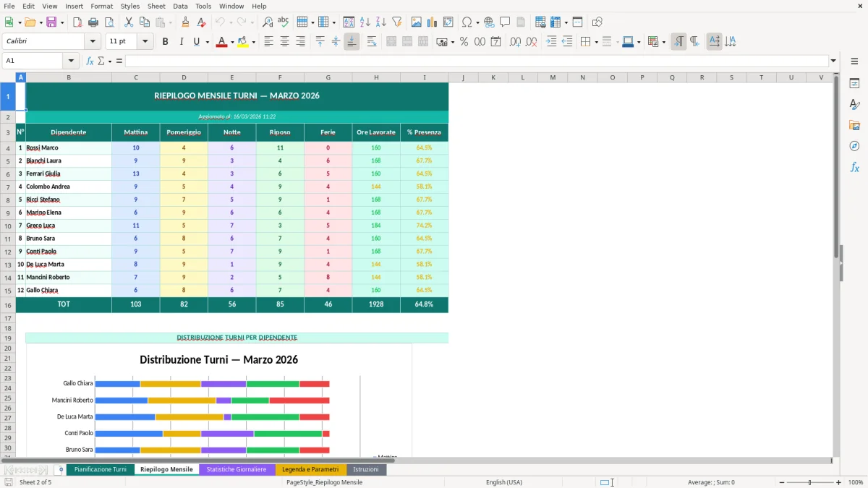This screenshot has width=868, height=488.
Task: Expand Background Color dropdown arrow
Action: 253,42
